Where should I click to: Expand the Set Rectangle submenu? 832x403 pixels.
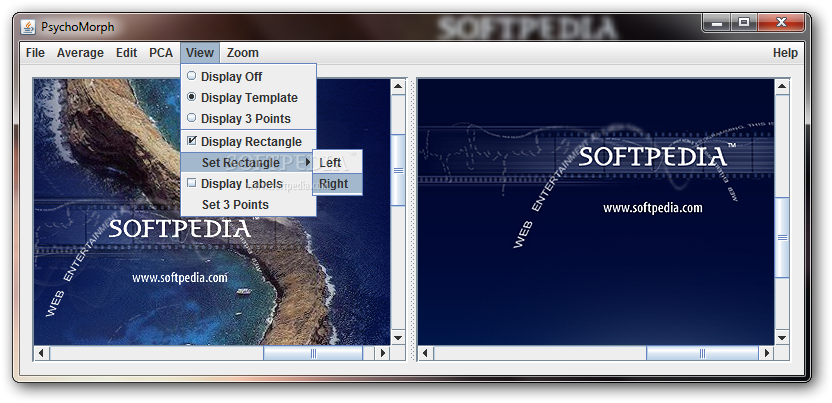pyautogui.click(x=248, y=162)
